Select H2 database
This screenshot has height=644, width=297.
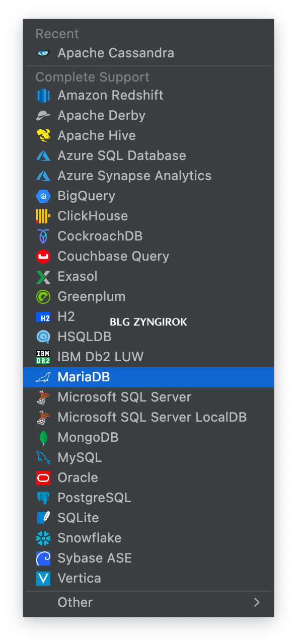(148, 316)
